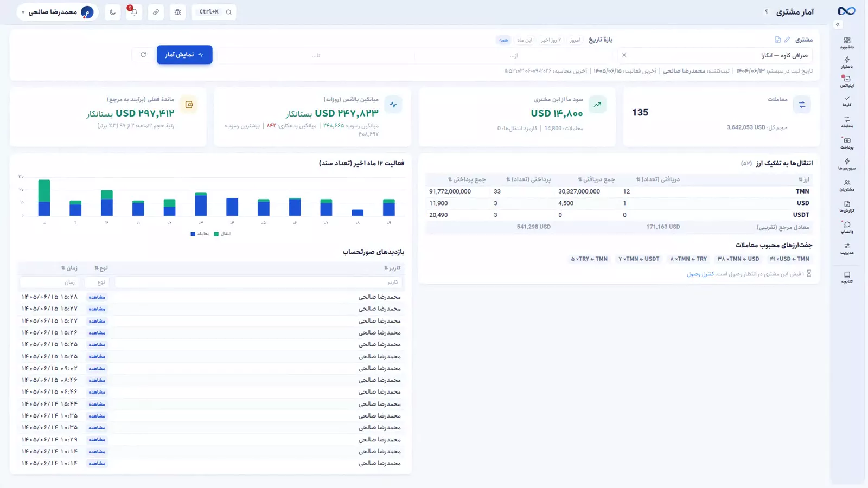Open the محمدرضا صالحی user menu
Screen dimensions: 868x488
point(58,12)
